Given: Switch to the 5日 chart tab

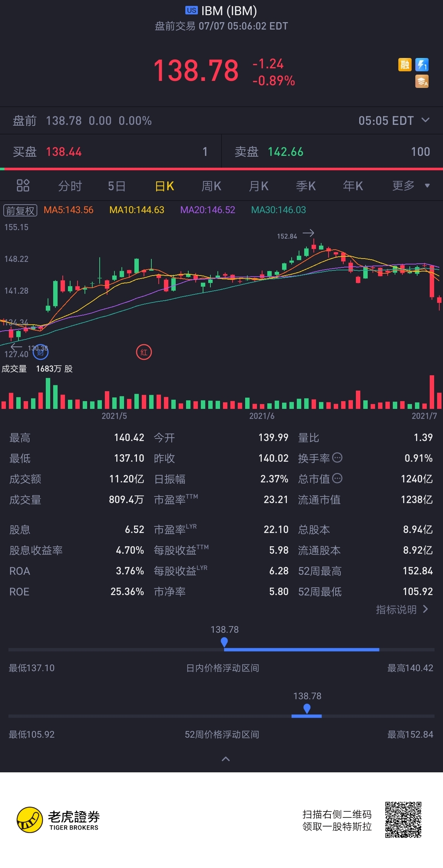Looking at the screenshot, I should [117, 186].
